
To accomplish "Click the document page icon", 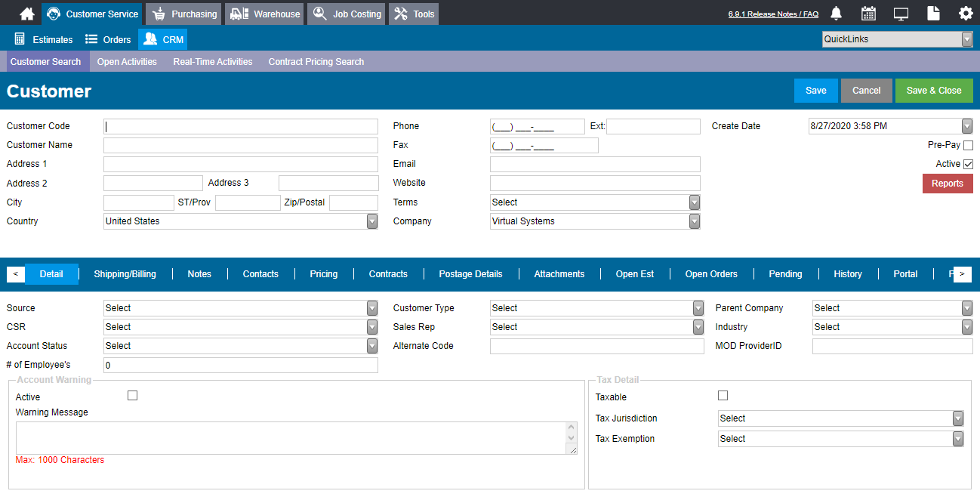I will (933, 14).
